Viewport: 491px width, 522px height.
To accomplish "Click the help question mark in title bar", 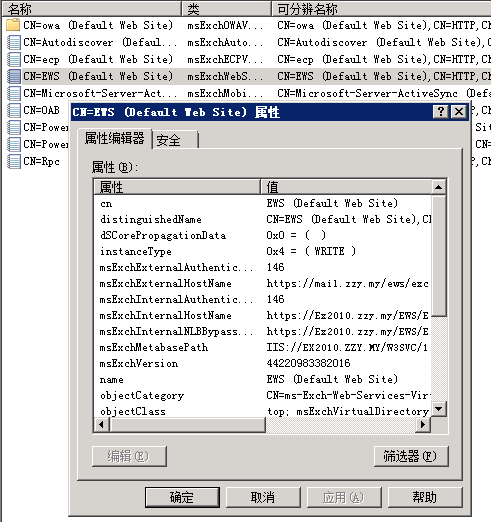I will click(x=441, y=112).
